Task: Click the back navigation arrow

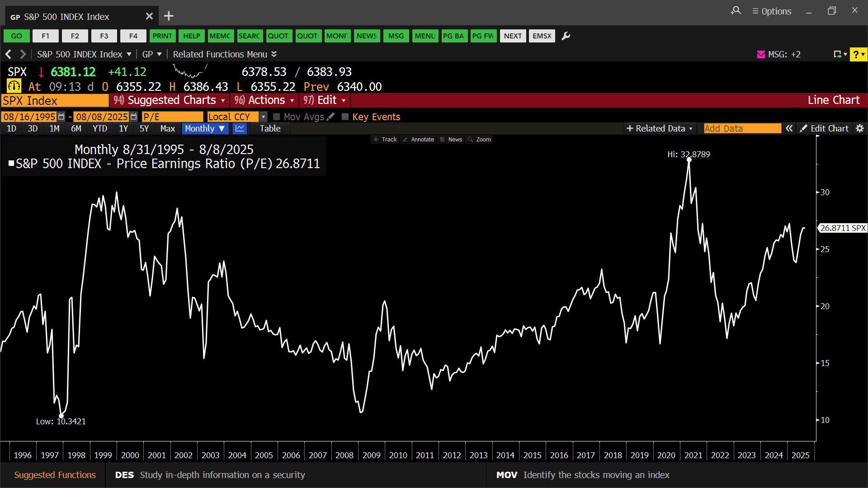Action: click(8, 54)
